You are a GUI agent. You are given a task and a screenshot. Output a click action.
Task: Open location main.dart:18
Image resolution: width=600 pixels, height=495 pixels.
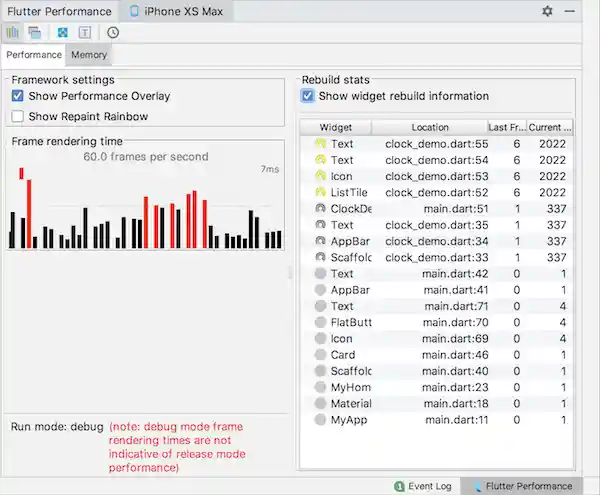click(456, 404)
